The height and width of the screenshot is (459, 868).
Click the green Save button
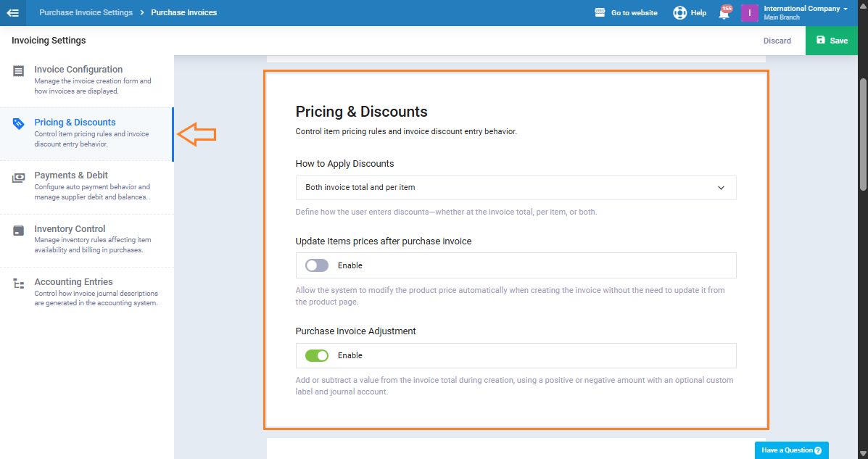tap(831, 41)
